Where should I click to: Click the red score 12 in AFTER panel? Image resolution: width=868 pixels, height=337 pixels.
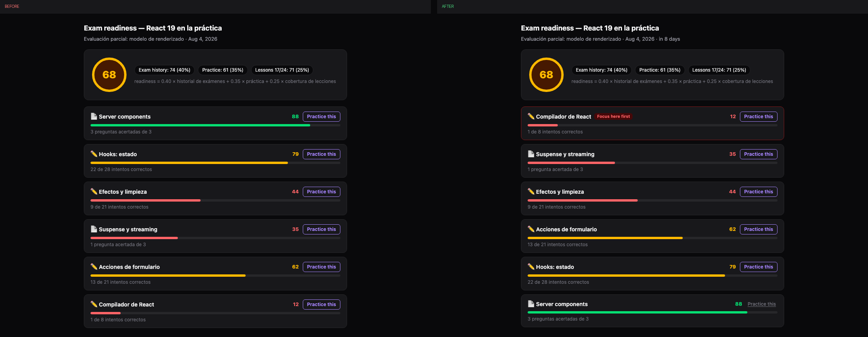[733, 117]
